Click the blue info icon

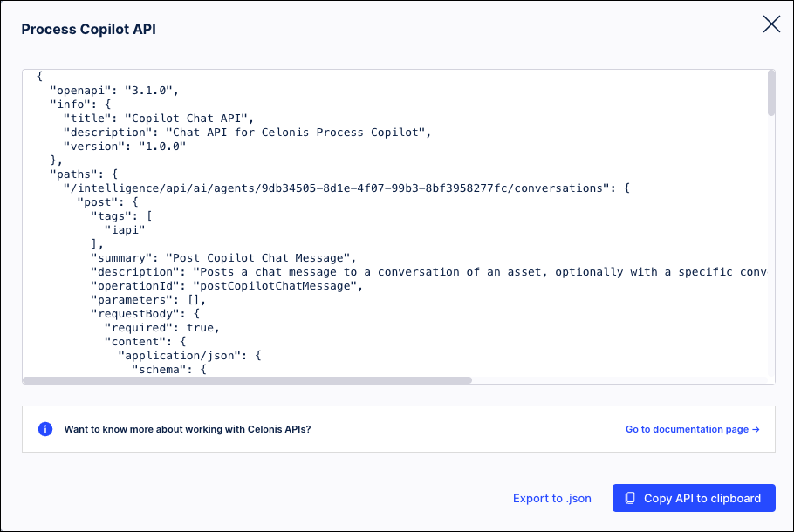pyautogui.click(x=45, y=429)
